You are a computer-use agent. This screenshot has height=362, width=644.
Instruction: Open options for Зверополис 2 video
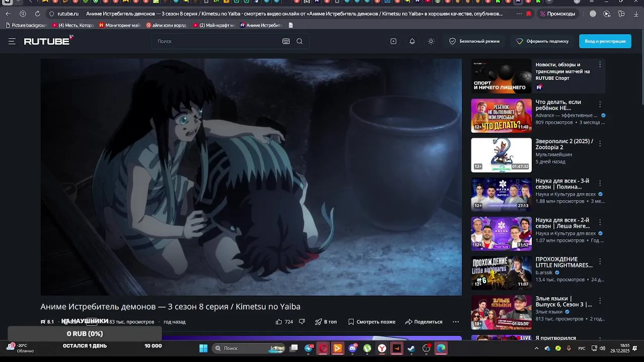[x=600, y=143]
